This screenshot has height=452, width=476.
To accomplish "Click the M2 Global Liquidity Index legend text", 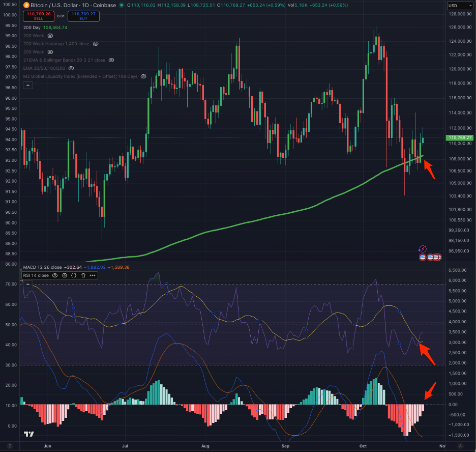I will 80,76.
